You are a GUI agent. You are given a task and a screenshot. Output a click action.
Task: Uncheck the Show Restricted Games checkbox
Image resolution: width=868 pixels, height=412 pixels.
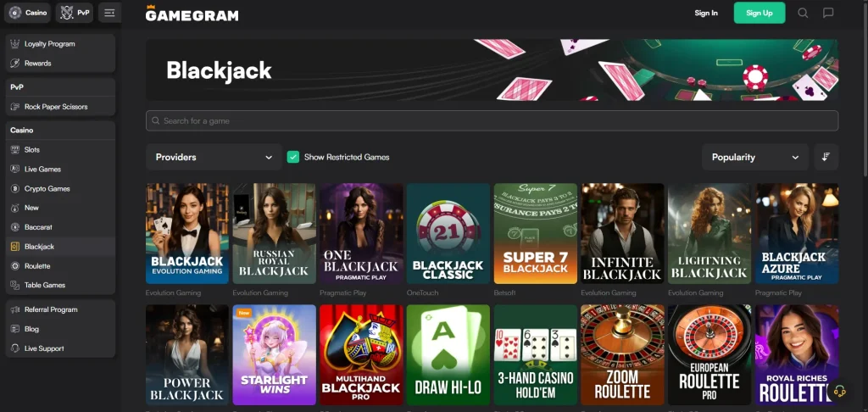click(x=292, y=157)
